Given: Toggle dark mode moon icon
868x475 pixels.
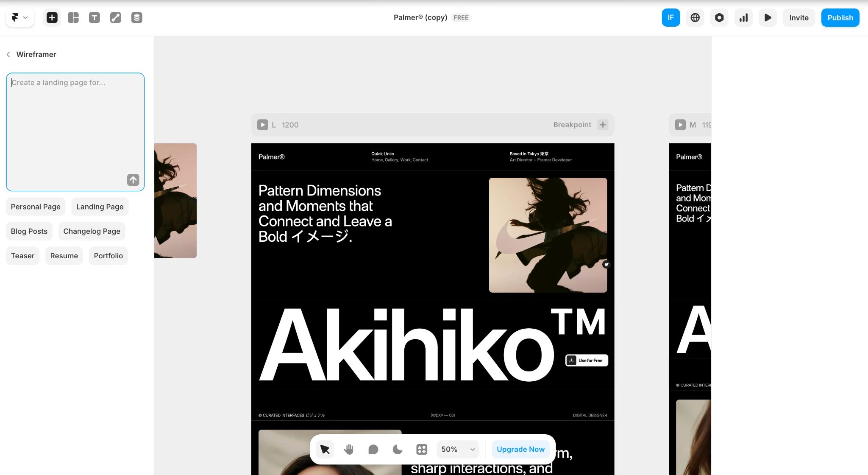Looking at the screenshot, I should [398, 449].
